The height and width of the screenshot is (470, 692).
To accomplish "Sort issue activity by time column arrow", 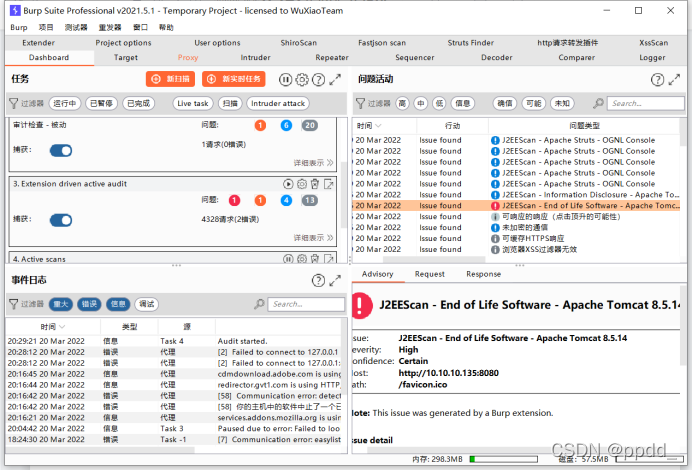I will pyautogui.click(x=378, y=126).
